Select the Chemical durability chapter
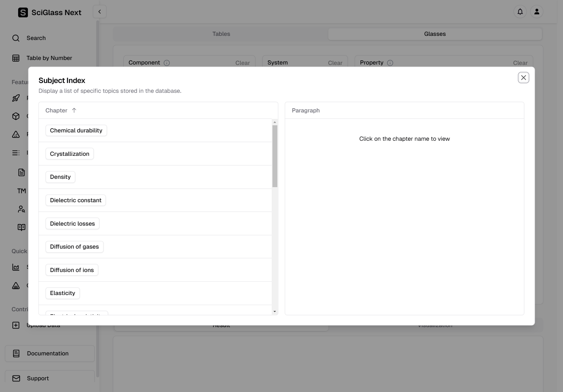563x392 pixels. point(76,131)
